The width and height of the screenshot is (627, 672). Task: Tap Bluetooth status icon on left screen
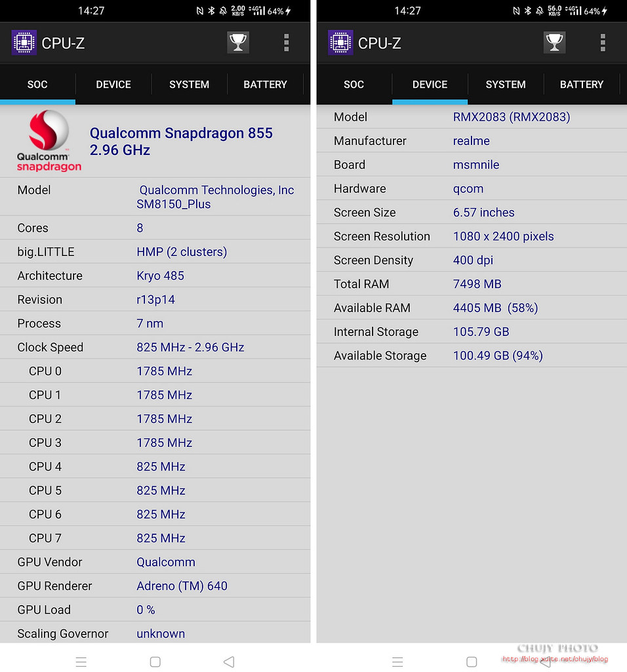pyautogui.click(x=211, y=10)
